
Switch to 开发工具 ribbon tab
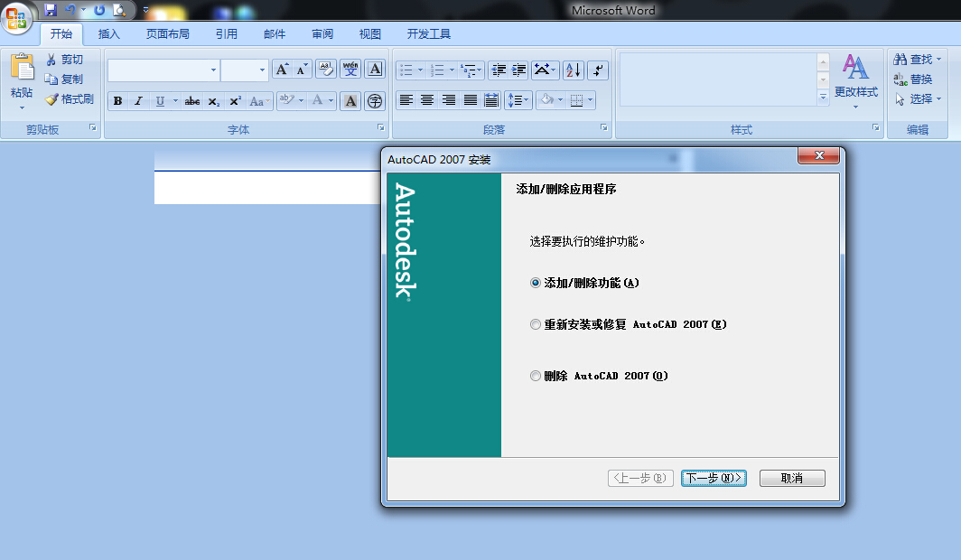428,33
